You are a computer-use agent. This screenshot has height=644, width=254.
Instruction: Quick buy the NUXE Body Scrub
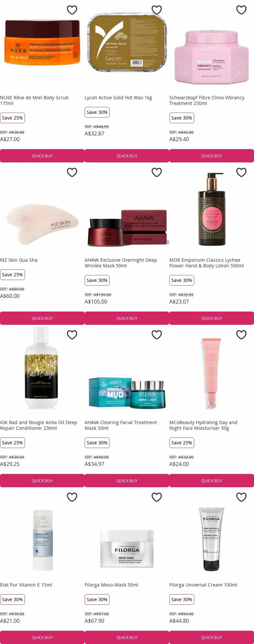[42, 156]
